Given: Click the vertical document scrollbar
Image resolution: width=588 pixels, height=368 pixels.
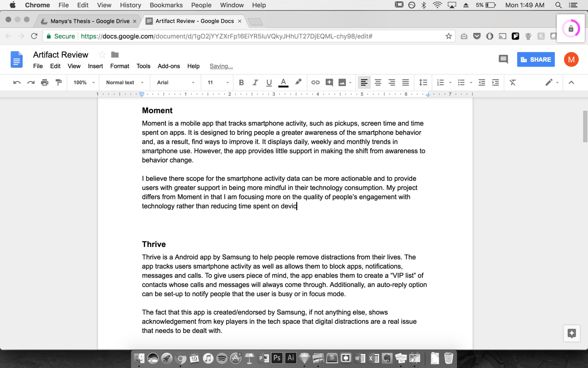Looking at the screenshot, I should point(585,126).
